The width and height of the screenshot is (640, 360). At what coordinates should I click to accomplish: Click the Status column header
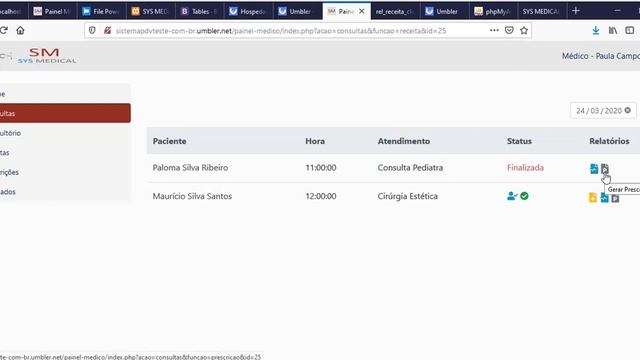tap(519, 141)
